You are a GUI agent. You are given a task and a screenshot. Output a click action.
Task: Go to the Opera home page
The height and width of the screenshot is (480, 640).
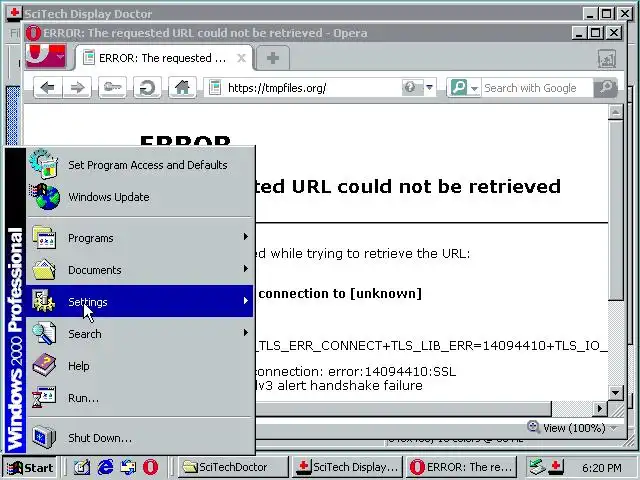pos(182,87)
